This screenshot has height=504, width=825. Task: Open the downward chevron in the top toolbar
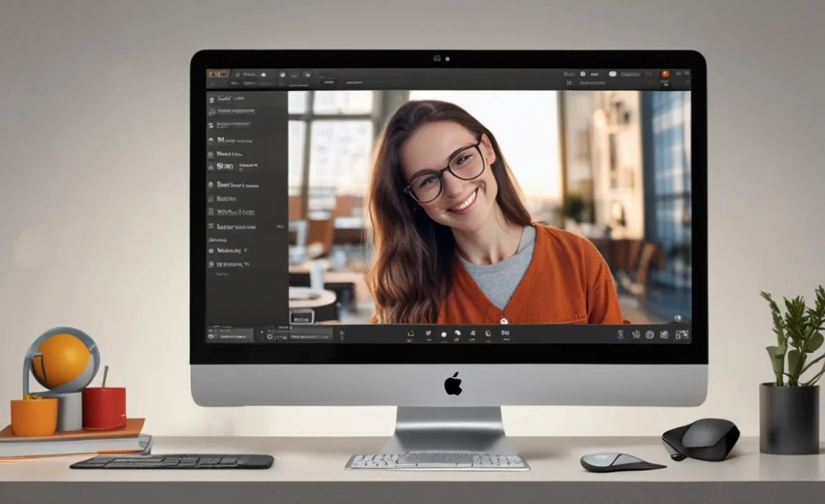(307, 75)
